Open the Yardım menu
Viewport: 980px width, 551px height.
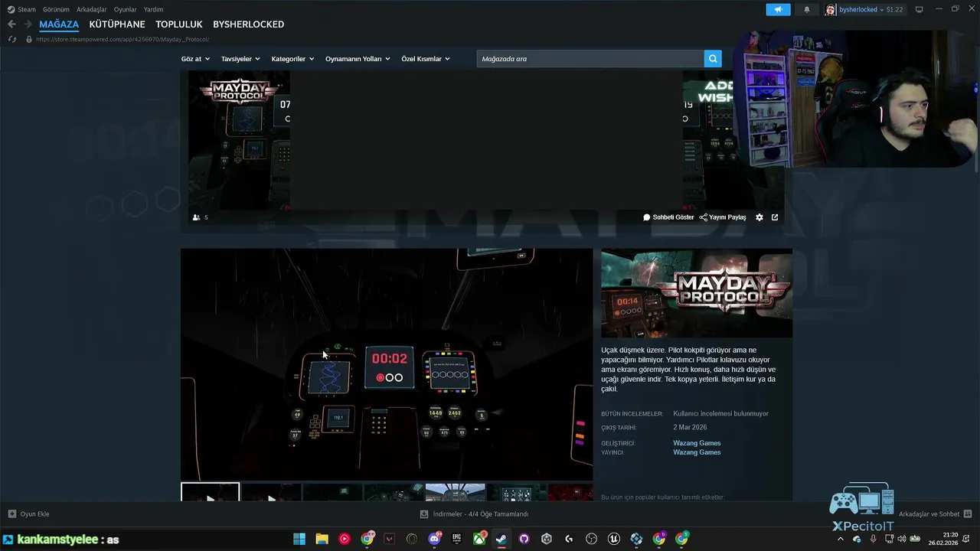tap(153, 9)
